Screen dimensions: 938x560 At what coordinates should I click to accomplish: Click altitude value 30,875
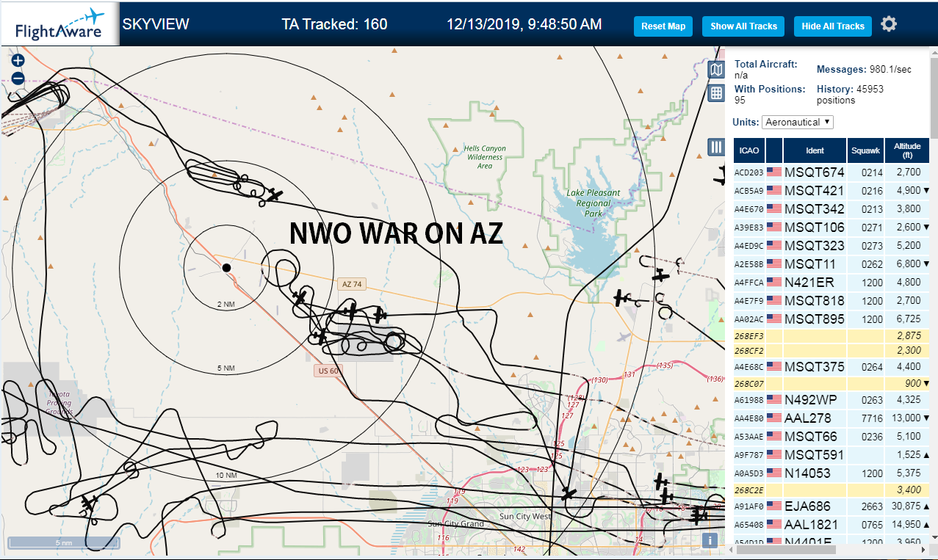(x=906, y=506)
